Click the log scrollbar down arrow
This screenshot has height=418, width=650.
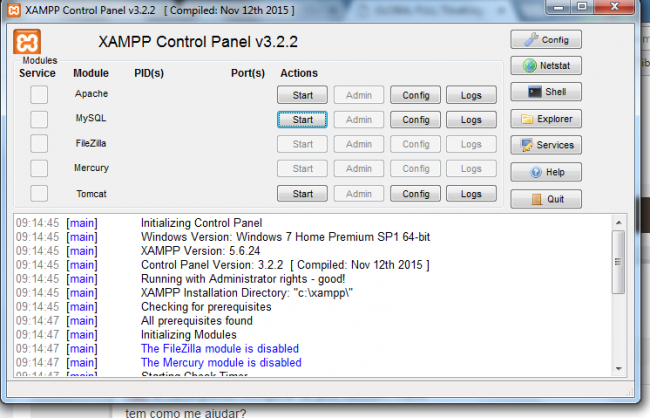click(x=618, y=368)
